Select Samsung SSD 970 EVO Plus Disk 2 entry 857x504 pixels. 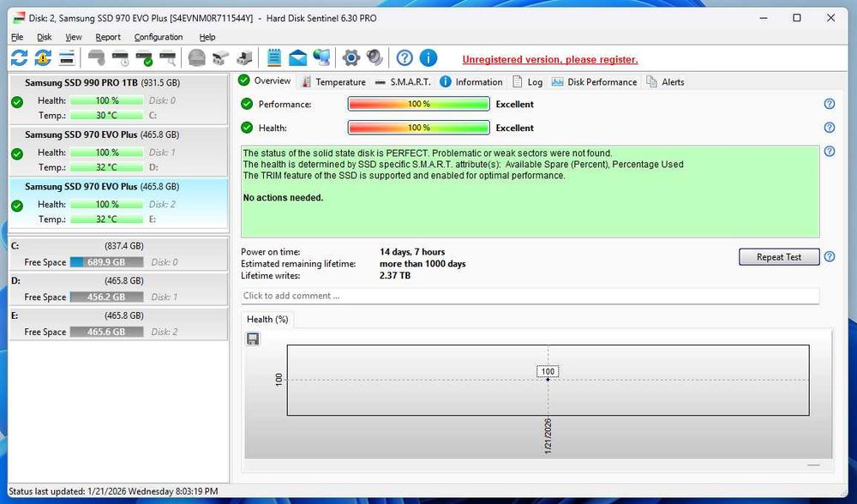pos(118,203)
